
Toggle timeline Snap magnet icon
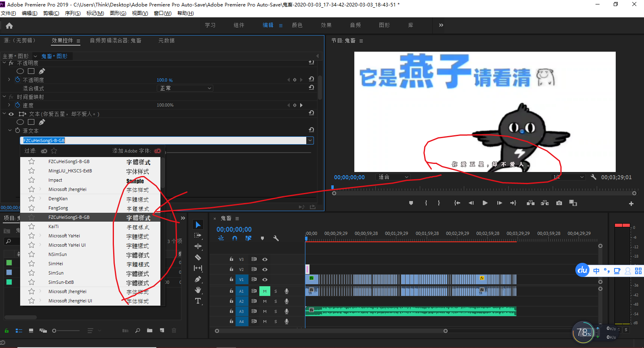coord(235,238)
